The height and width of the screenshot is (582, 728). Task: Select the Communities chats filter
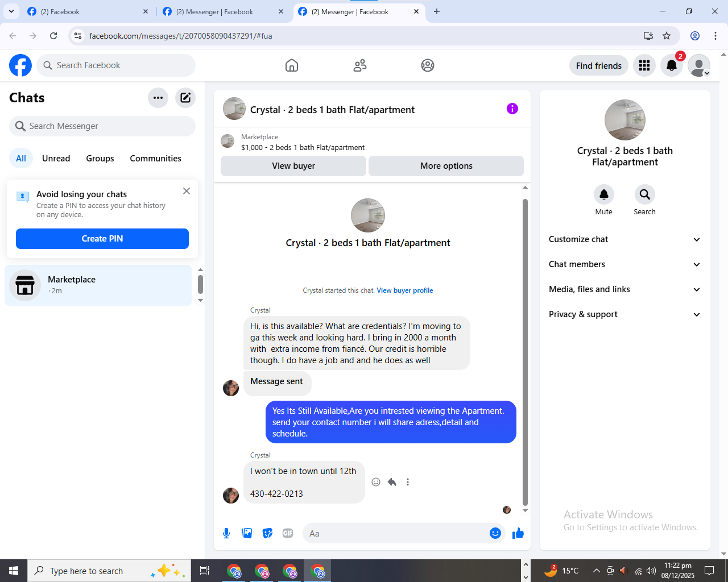(156, 159)
